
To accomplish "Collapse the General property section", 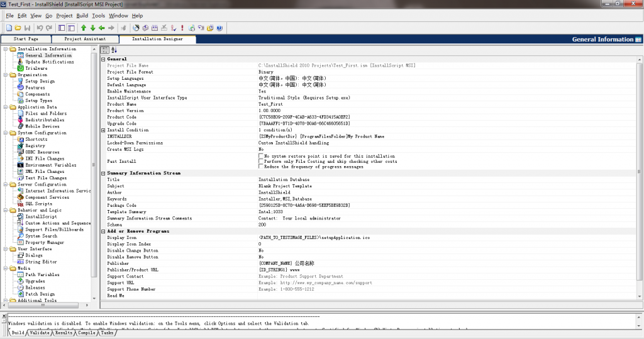I will [104, 59].
